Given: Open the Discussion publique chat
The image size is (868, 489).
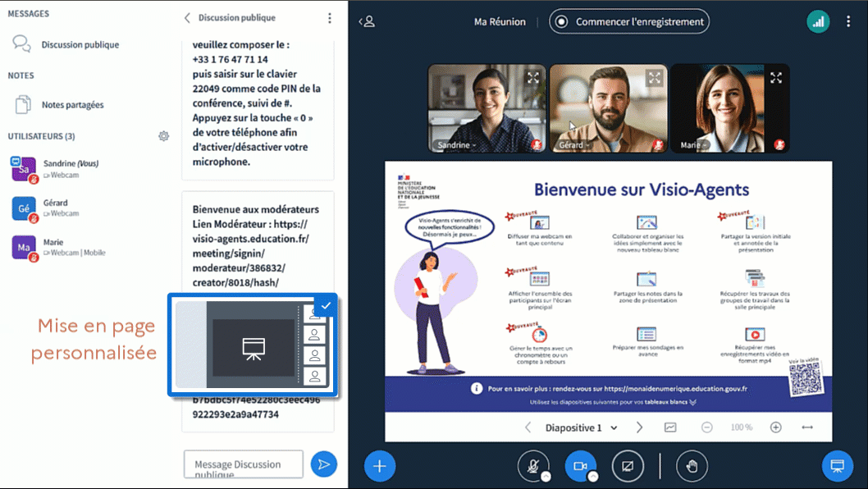Looking at the screenshot, I should point(66,44).
